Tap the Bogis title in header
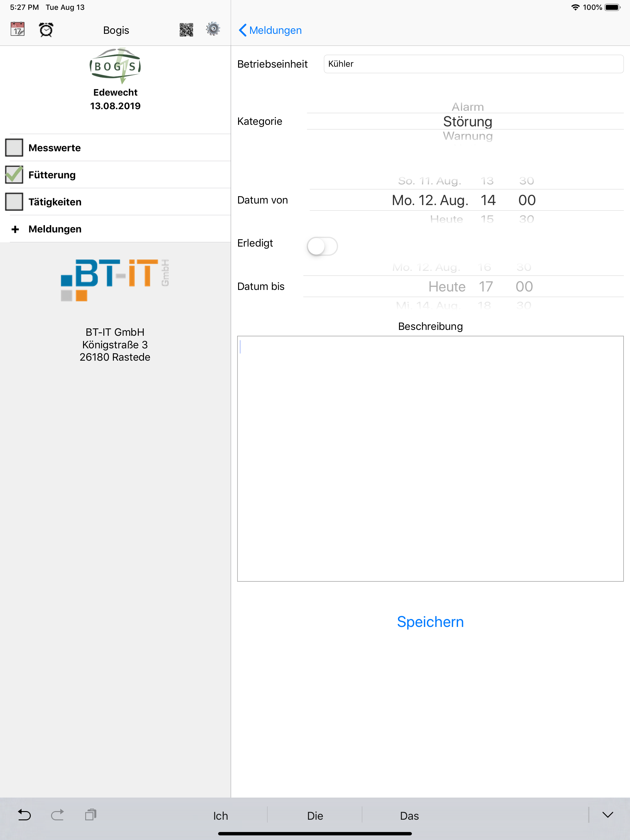The width and height of the screenshot is (630, 840). coord(116,30)
